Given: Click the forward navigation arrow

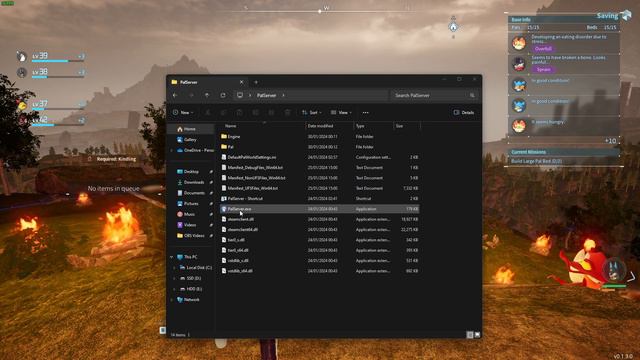Looking at the screenshot, I should tap(191, 95).
